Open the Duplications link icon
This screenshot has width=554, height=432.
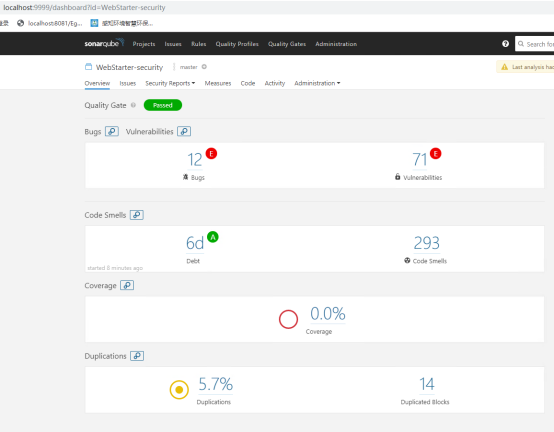pos(137,356)
